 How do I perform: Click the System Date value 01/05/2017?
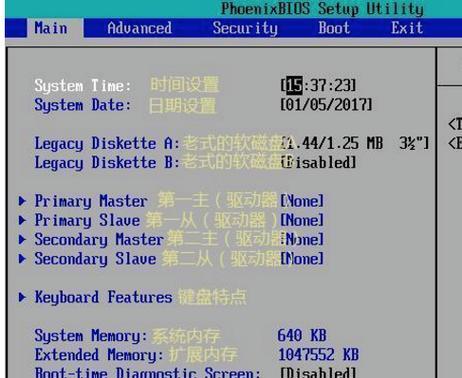326,105
